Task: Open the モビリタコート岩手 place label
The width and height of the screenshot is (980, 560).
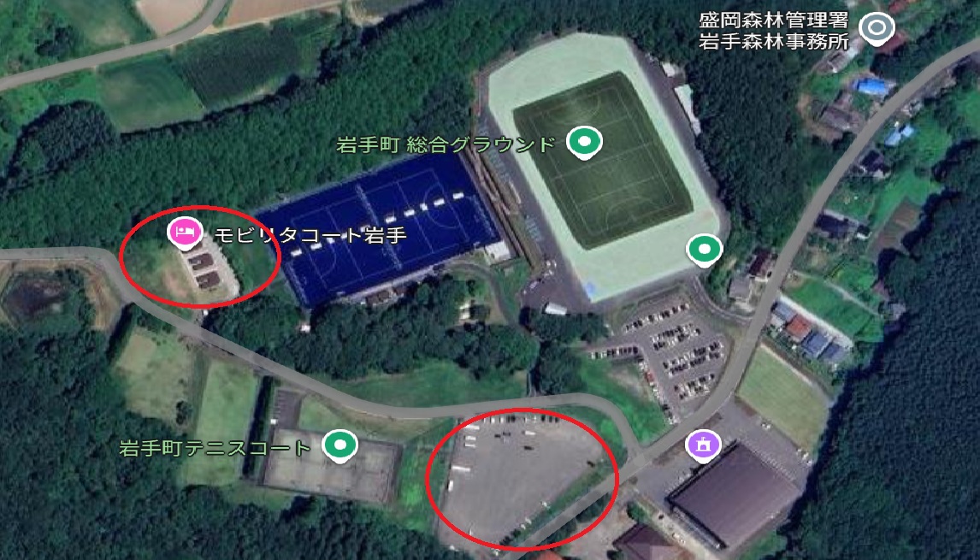Action: (310, 235)
